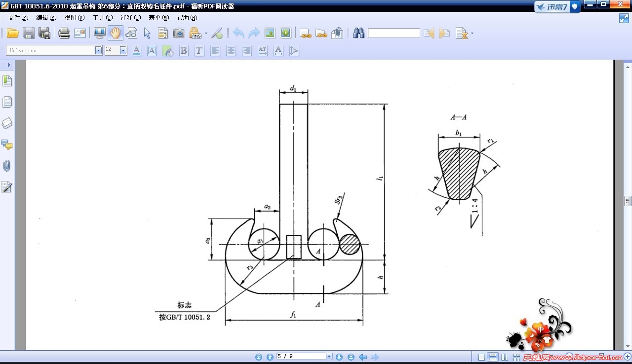Click the Save As double-floppy icon
This screenshot has width=632, height=364.
point(44,33)
